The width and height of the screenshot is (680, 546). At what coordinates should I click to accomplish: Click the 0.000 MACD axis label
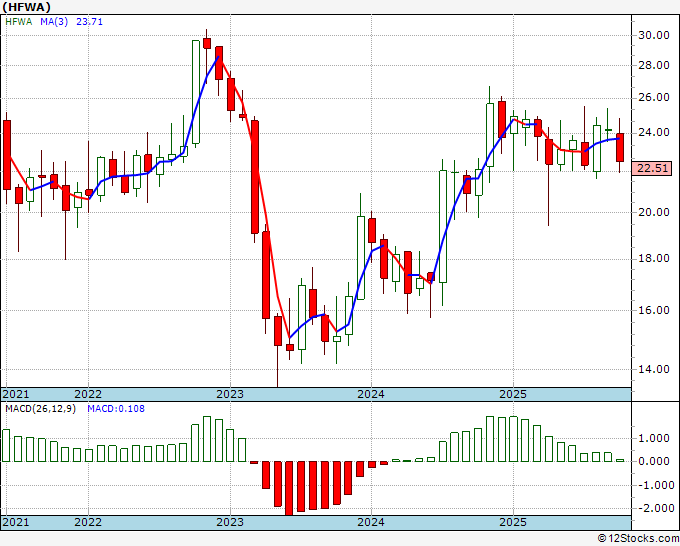tap(654, 461)
